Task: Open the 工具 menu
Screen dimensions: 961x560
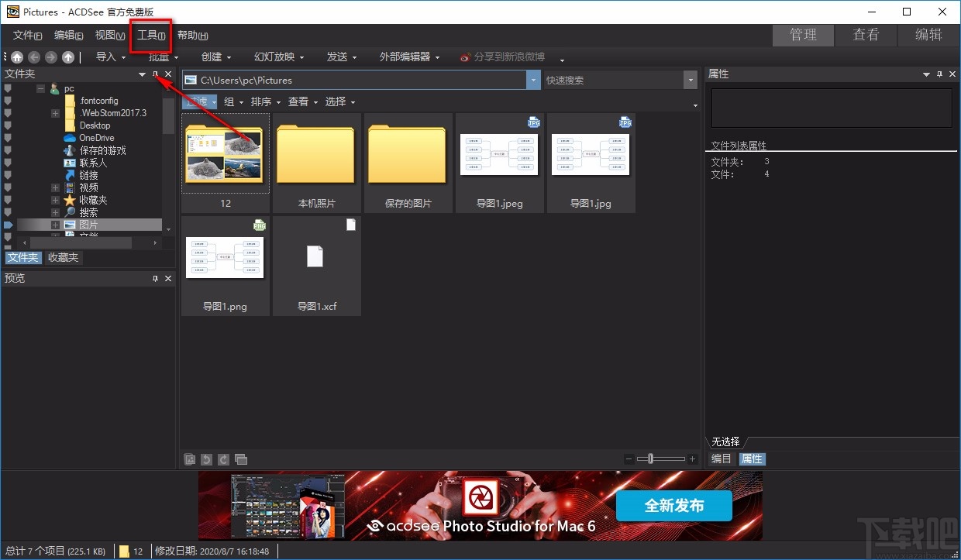Action: pyautogui.click(x=150, y=36)
